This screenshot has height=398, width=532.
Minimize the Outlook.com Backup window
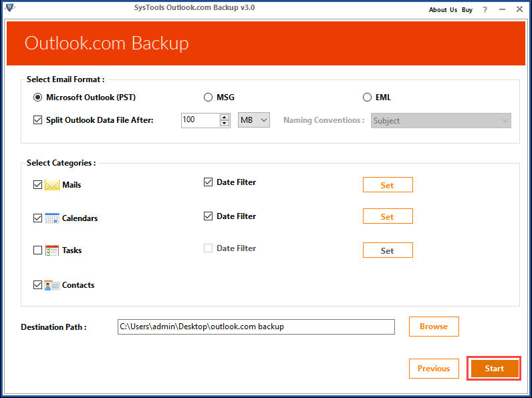tap(502, 9)
